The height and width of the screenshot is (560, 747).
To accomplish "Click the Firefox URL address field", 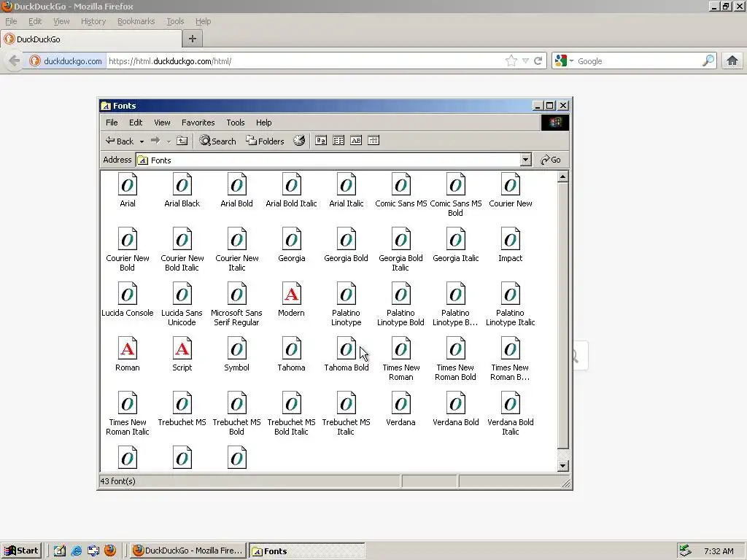I will click(305, 61).
